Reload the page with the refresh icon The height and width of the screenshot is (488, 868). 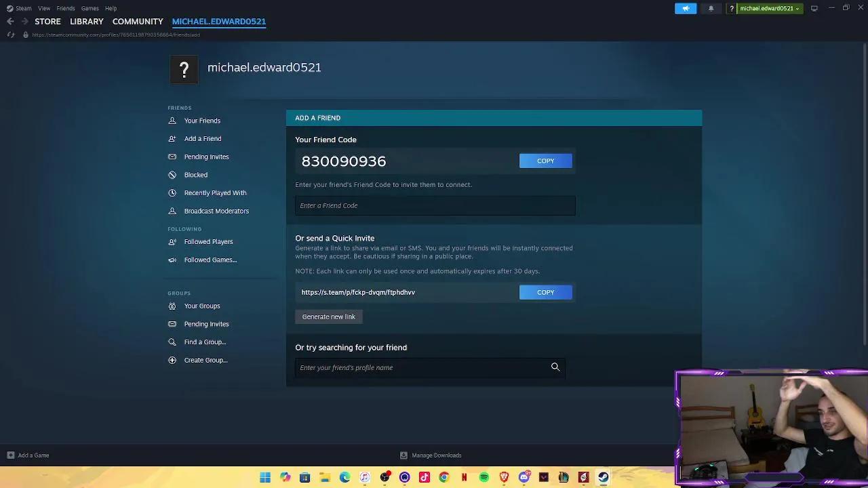click(x=10, y=35)
